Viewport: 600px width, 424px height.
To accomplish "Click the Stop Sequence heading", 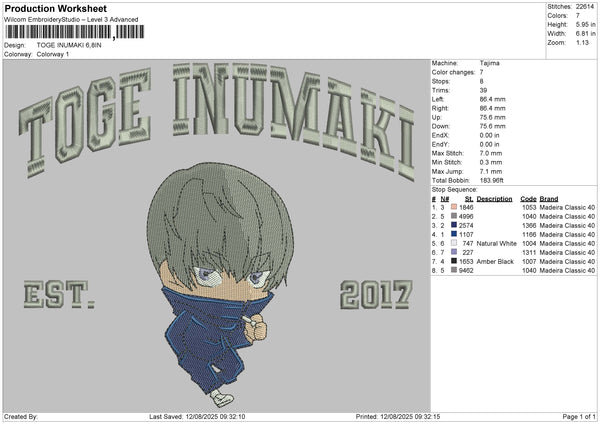I will [x=455, y=190].
